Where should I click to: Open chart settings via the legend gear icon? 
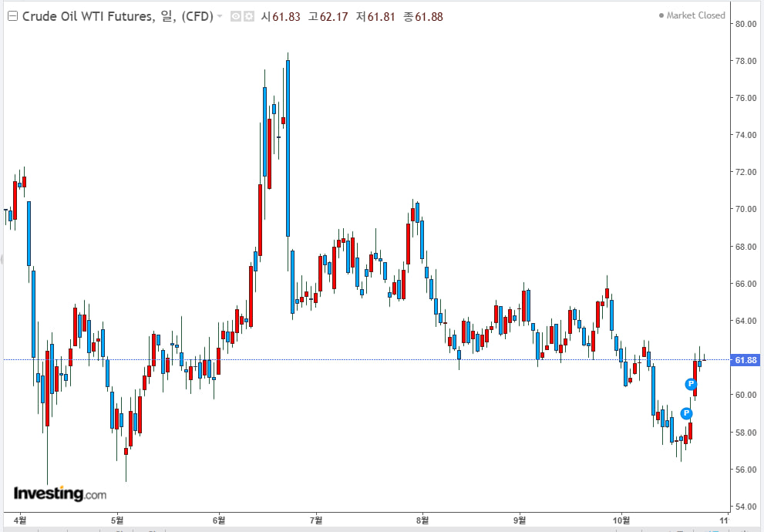coord(249,16)
